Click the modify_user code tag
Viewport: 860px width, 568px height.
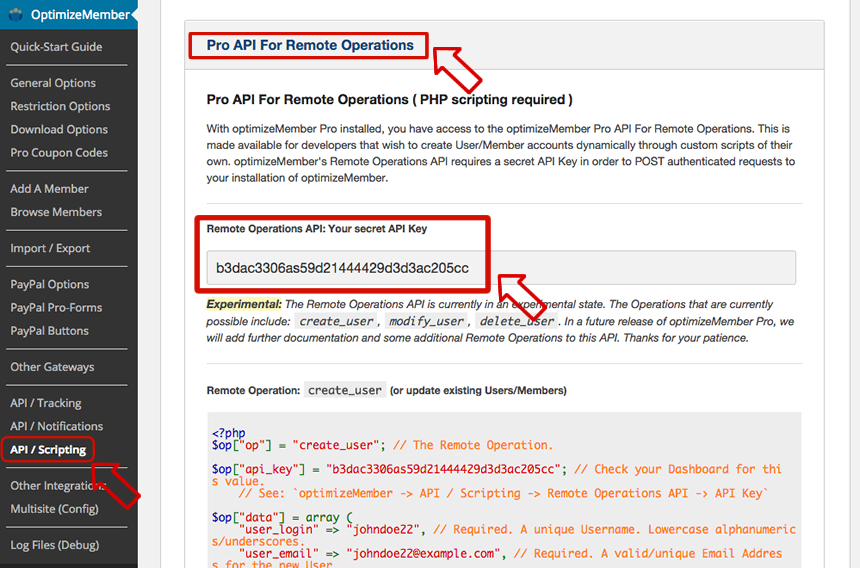(426, 321)
